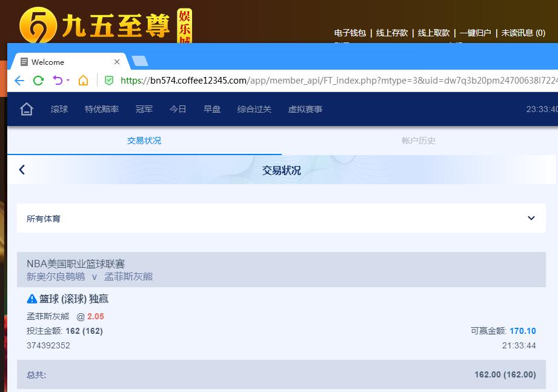Reload the page with the green refresh icon
This screenshot has width=558, height=392.
(38, 81)
